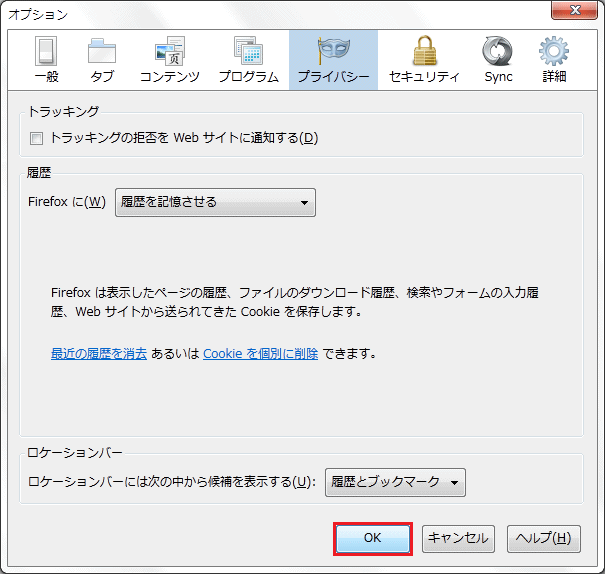
Task: Select the プライバシー mask icon
Action: (333, 60)
